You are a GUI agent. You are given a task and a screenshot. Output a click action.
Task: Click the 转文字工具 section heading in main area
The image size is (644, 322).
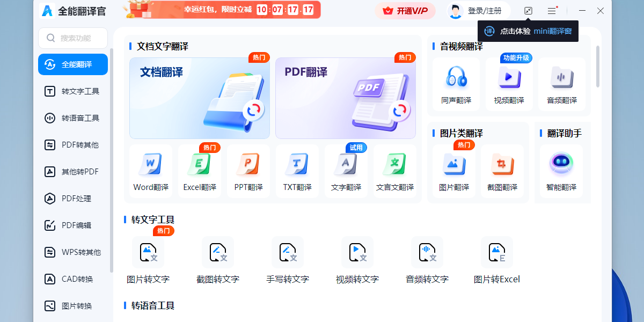pyautogui.click(x=153, y=219)
